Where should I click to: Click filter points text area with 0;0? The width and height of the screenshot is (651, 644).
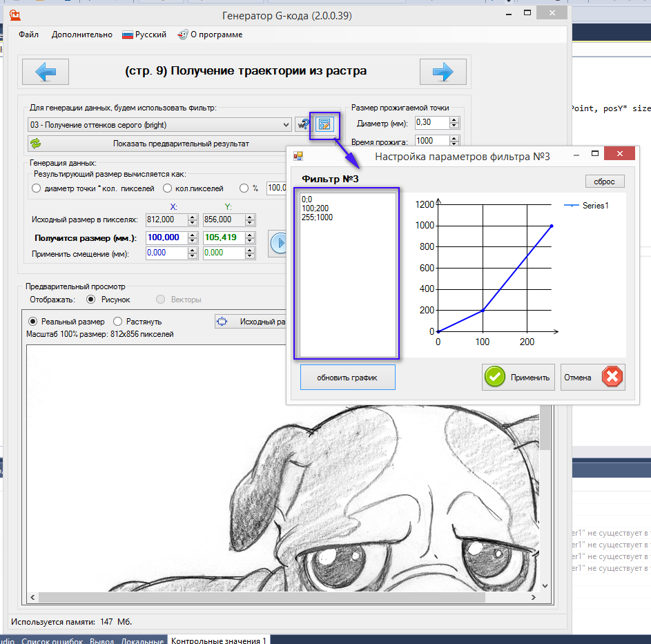[x=347, y=275]
